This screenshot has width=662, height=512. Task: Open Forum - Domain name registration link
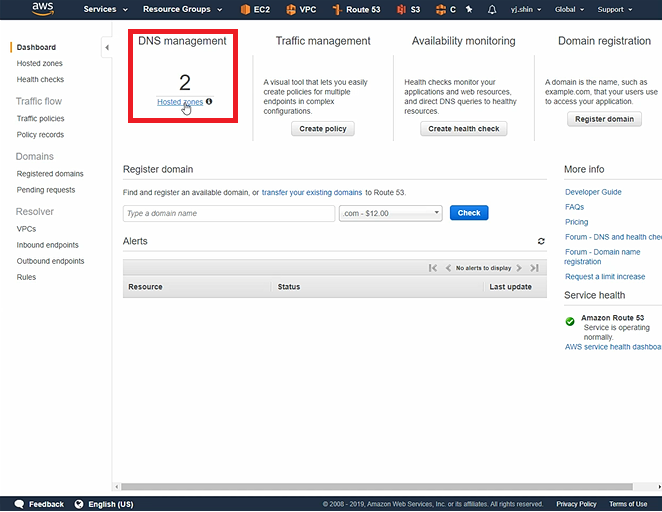602,257
